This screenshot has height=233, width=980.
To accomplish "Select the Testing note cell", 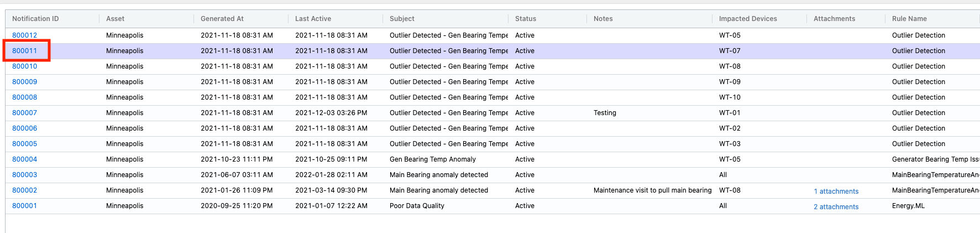I will tap(605, 113).
